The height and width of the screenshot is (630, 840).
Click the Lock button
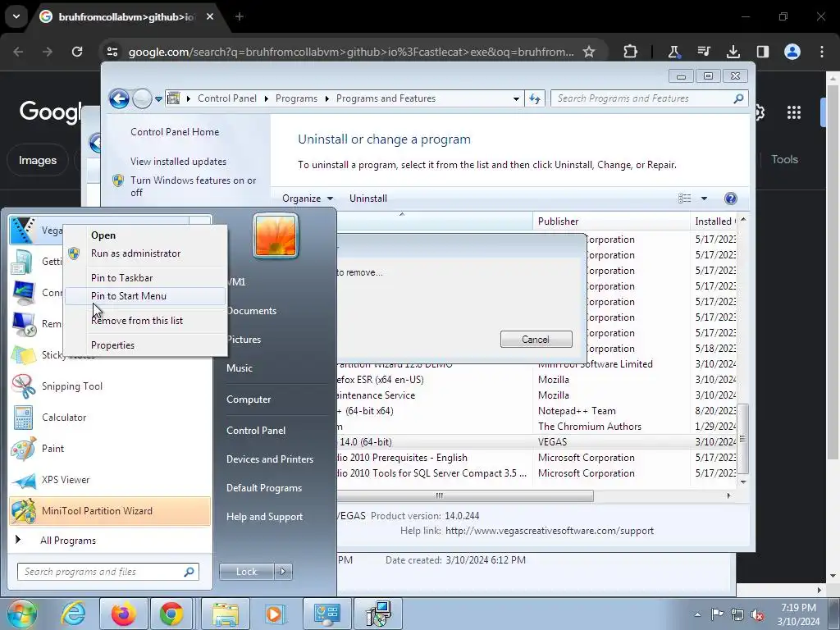(246, 572)
